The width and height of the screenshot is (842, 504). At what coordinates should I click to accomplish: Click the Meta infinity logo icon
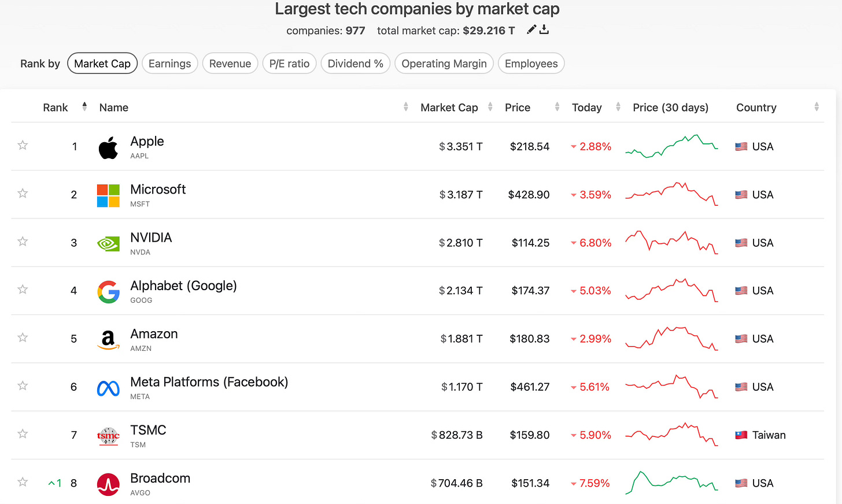[x=108, y=388]
